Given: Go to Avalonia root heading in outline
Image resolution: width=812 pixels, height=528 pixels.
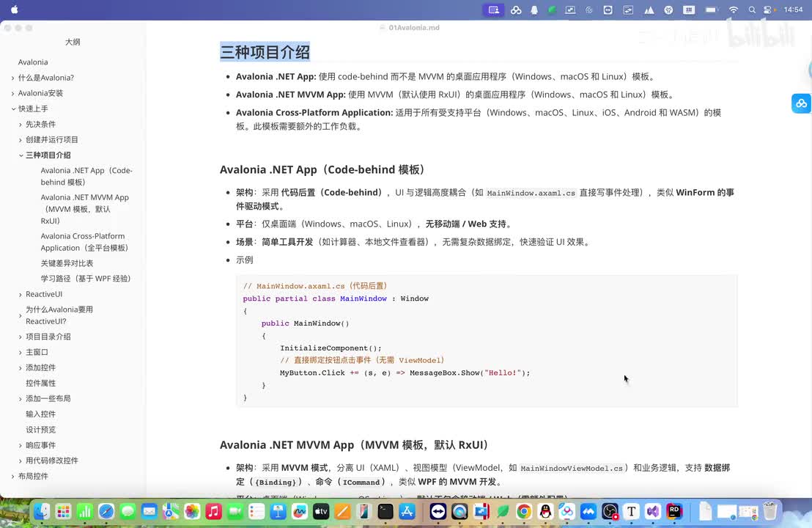Looking at the screenshot, I should pyautogui.click(x=33, y=62).
